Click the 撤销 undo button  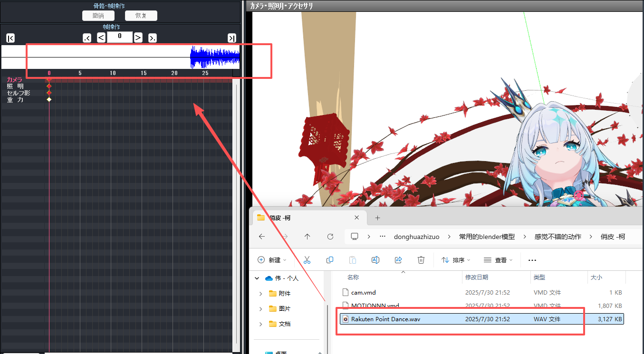click(98, 16)
